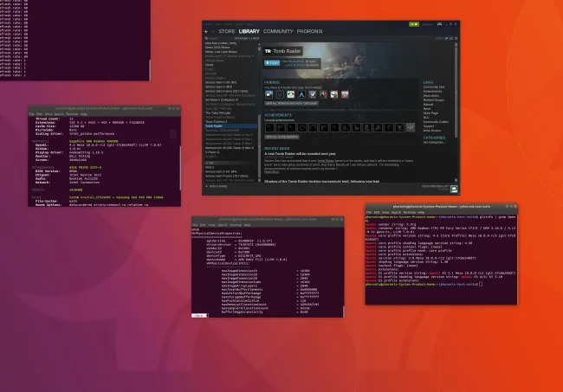Click View All Friends Who Play button
563x392 pixels.
click(x=291, y=103)
